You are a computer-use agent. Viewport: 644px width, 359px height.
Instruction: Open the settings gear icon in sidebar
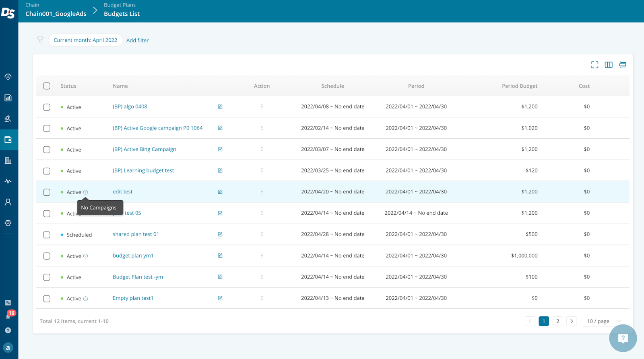[8, 223]
